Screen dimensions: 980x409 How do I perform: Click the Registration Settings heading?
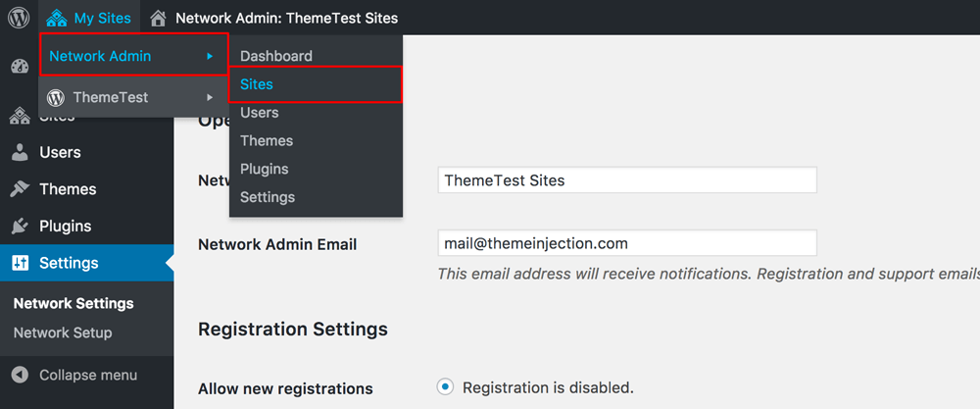293,329
